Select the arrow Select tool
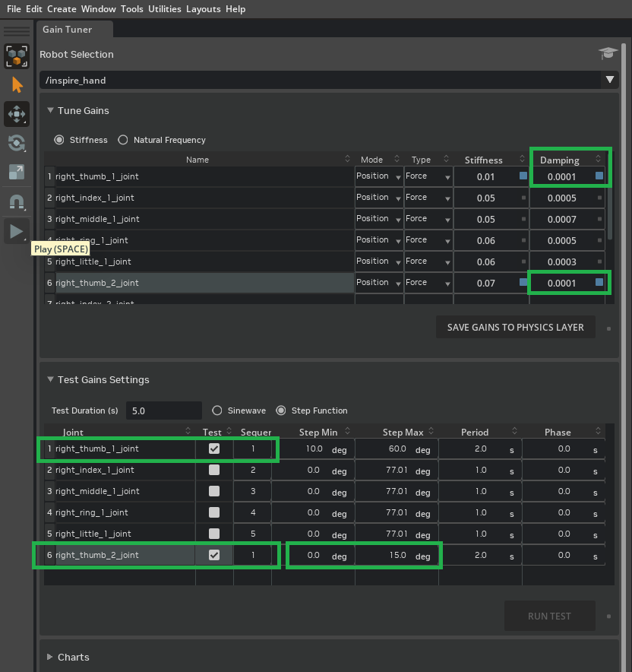The height and width of the screenshot is (672, 632). [x=17, y=84]
